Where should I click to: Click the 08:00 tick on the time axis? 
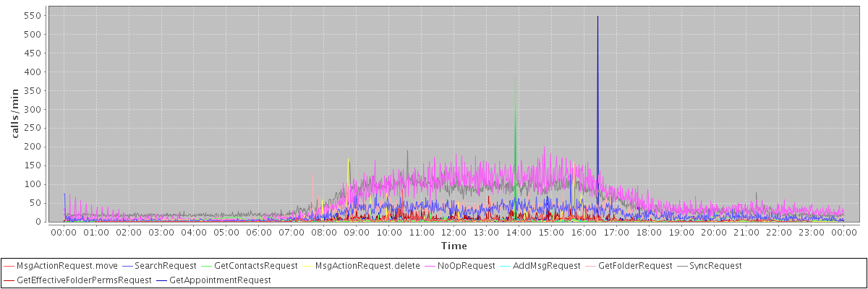click(x=323, y=233)
